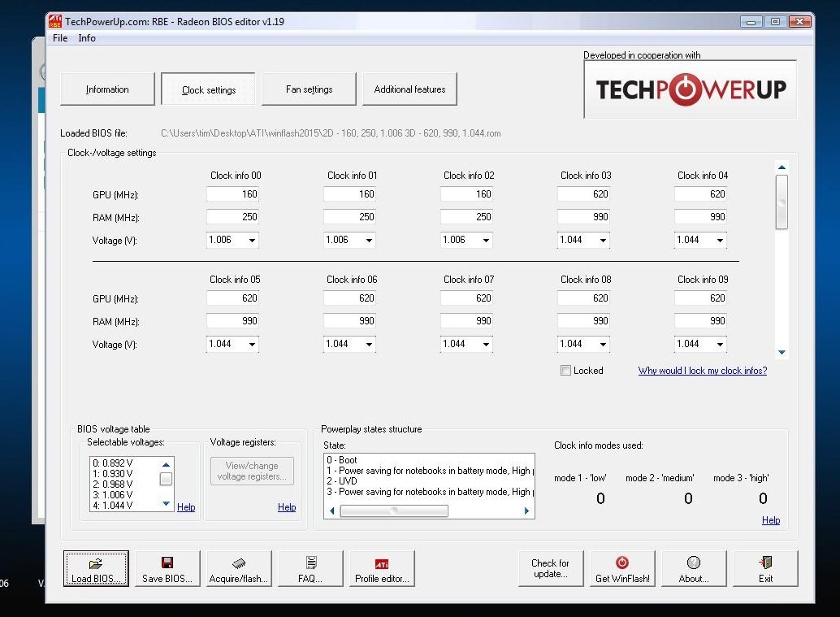Image resolution: width=840 pixels, height=617 pixels.
Task: Select '3: 1.006 V' in voltages list
Action: tap(112, 495)
